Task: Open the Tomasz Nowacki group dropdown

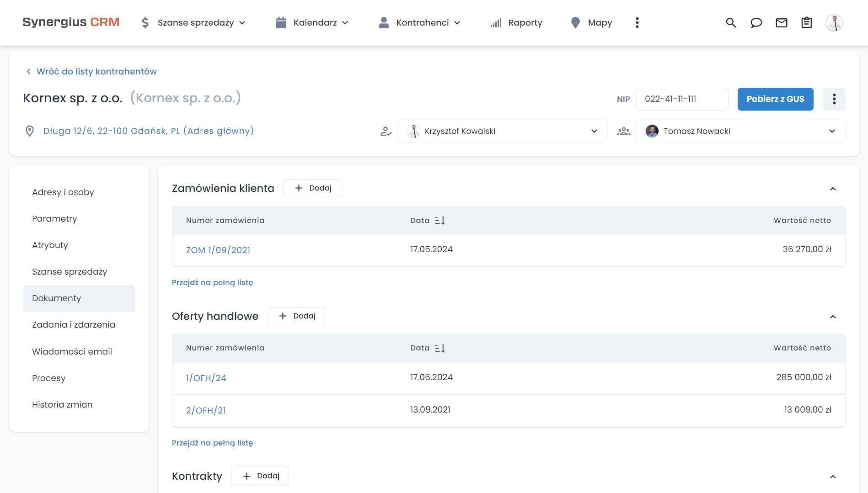Action: coord(832,131)
